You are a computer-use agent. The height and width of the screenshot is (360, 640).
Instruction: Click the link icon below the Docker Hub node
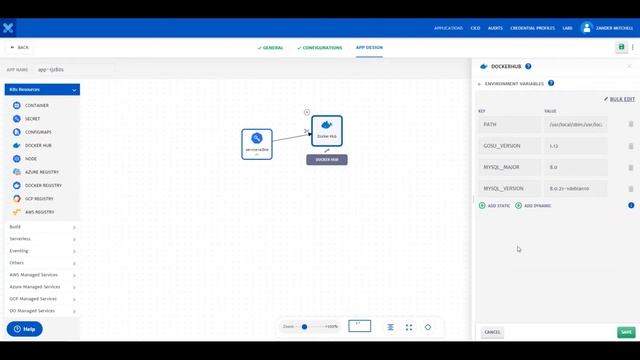point(327,151)
